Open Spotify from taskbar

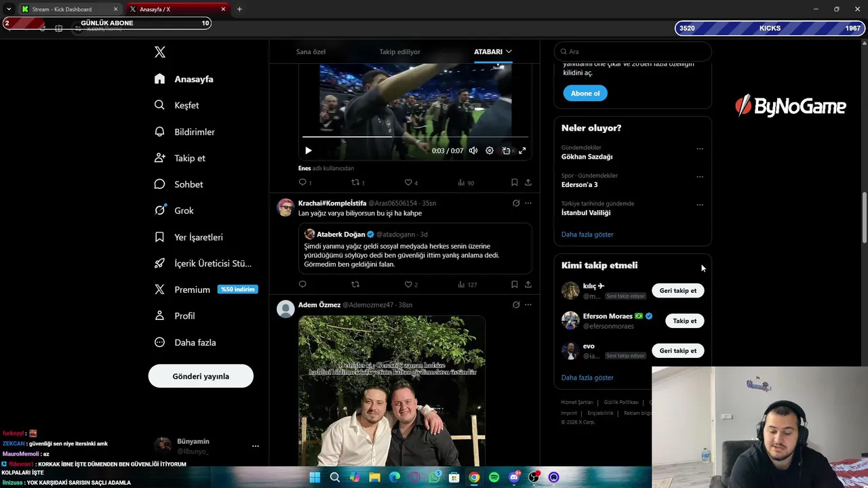pyautogui.click(x=494, y=477)
